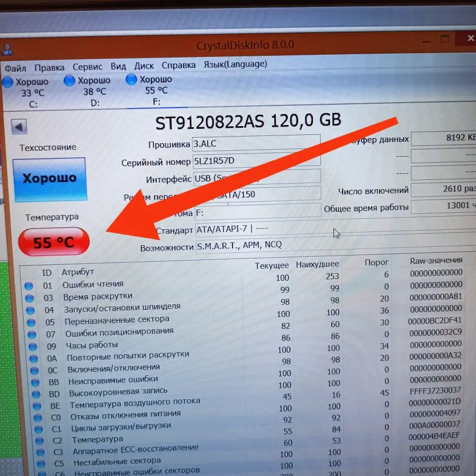Open the Сервис menu
The height and width of the screenshot is (476, 476).
click(87, 67)
